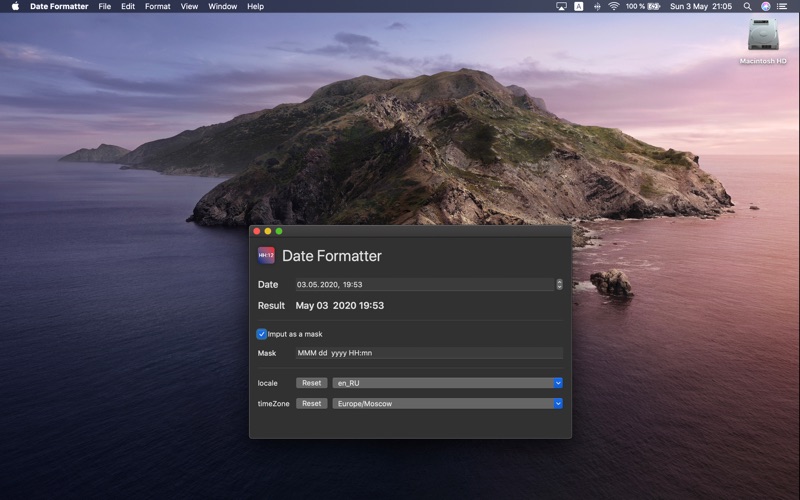Click the Date input field
The height and width of the screenshot is (500, 800).
pyautogui.click(x=424, y=284)
